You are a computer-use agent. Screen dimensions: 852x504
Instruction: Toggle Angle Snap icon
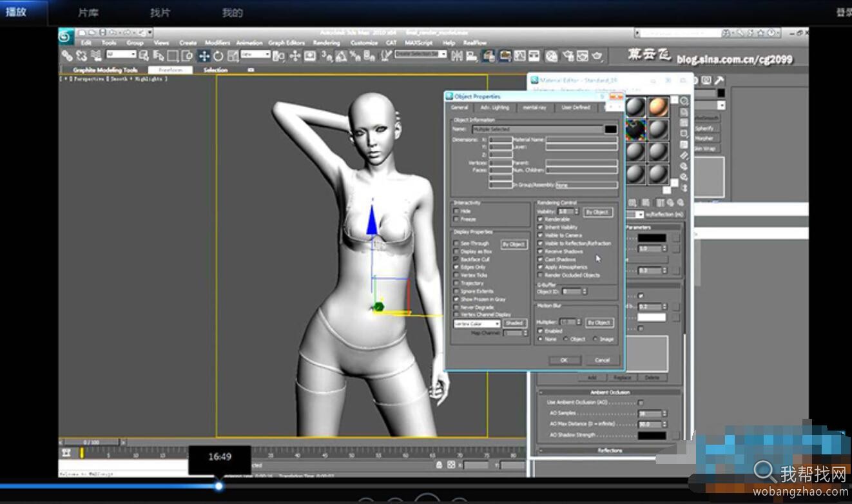tap(342, 56)
